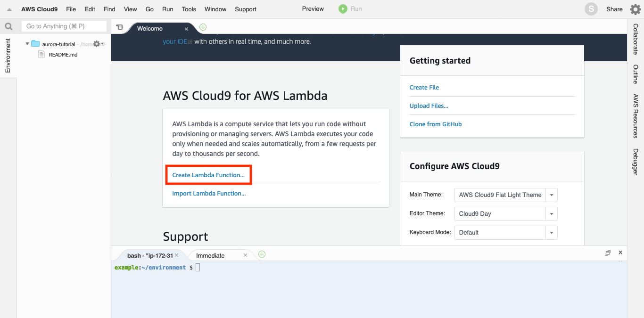644x318 pixels.
Task: Click the plus icon in the terminal tab bar
Action: point(262,254)
